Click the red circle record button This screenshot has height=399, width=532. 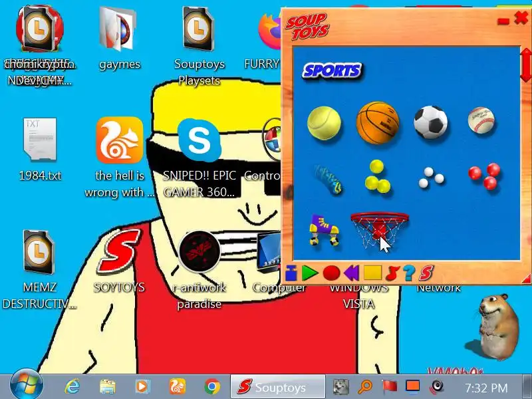click(331, 273)
